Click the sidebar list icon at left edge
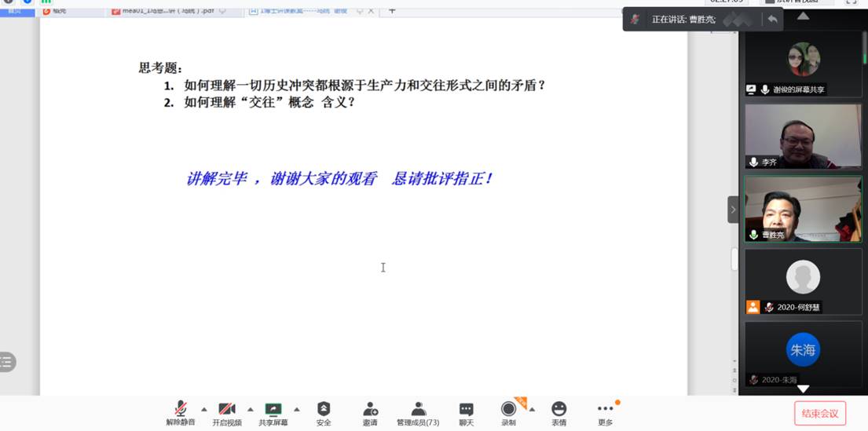Image resolution: width=868 pixels, height=431 pixels. (7, 362)
